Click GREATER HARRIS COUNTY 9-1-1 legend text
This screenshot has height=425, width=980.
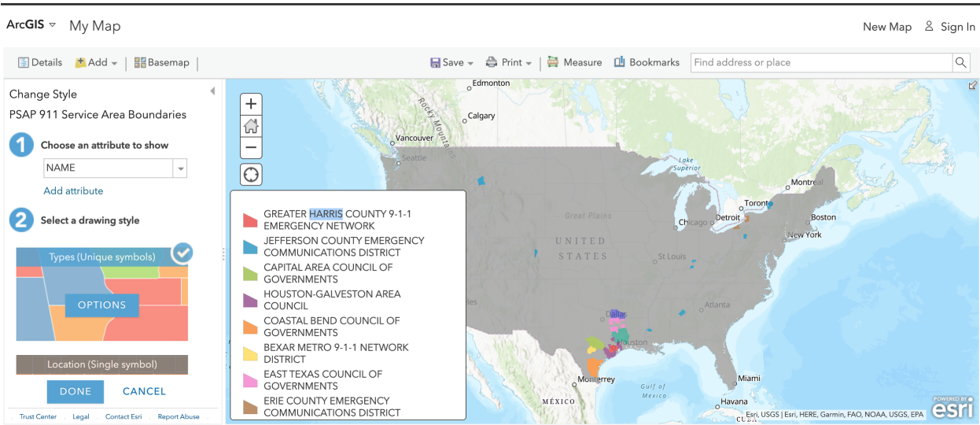coord(337,220)
